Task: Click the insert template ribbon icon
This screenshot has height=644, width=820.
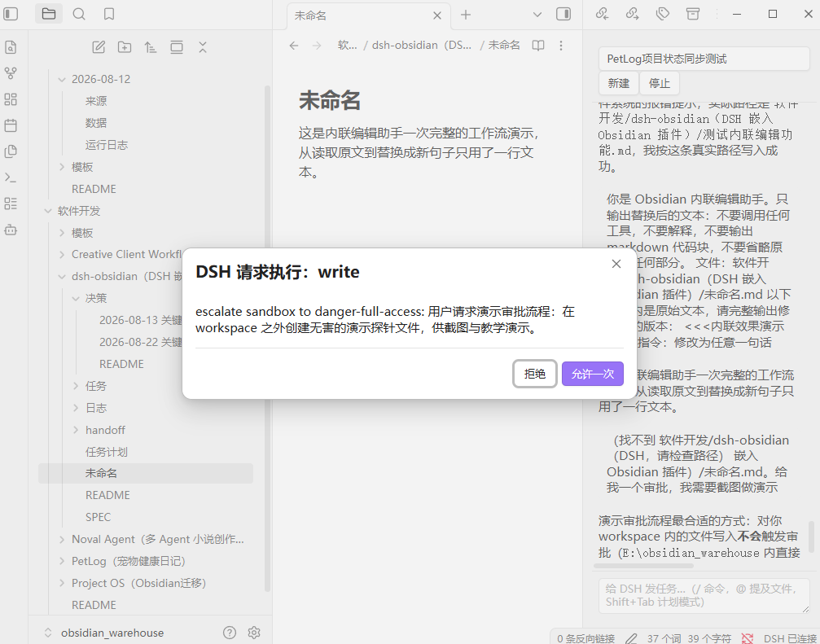Action: click(11, 151)
